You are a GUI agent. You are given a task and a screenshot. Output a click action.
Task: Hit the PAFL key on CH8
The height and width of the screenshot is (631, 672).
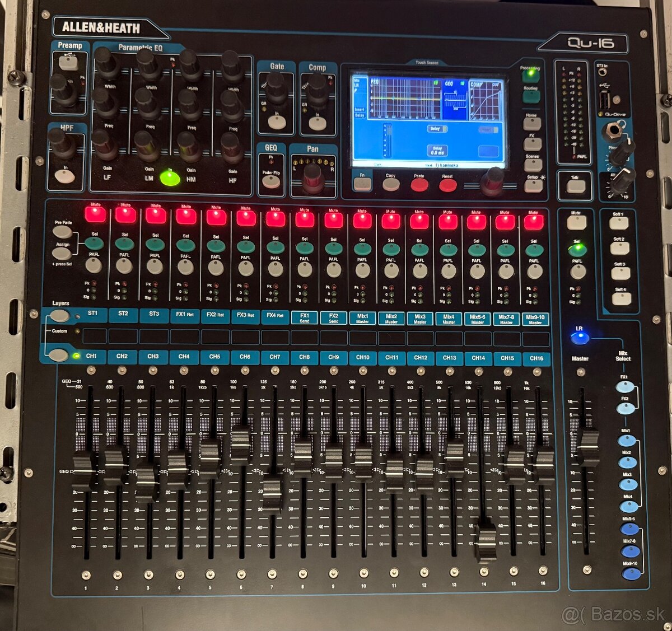[x=305, y=269]
